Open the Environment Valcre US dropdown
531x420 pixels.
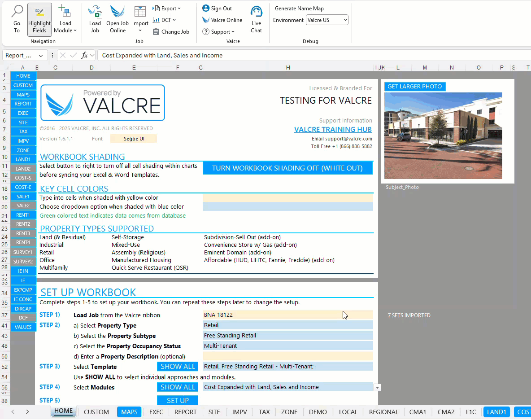327,20
